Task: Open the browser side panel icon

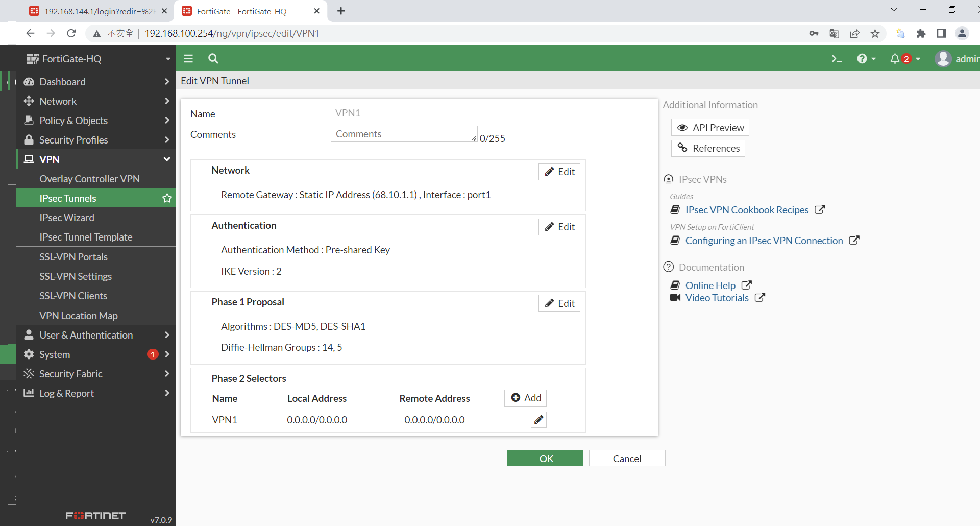Action: [942, 34]
